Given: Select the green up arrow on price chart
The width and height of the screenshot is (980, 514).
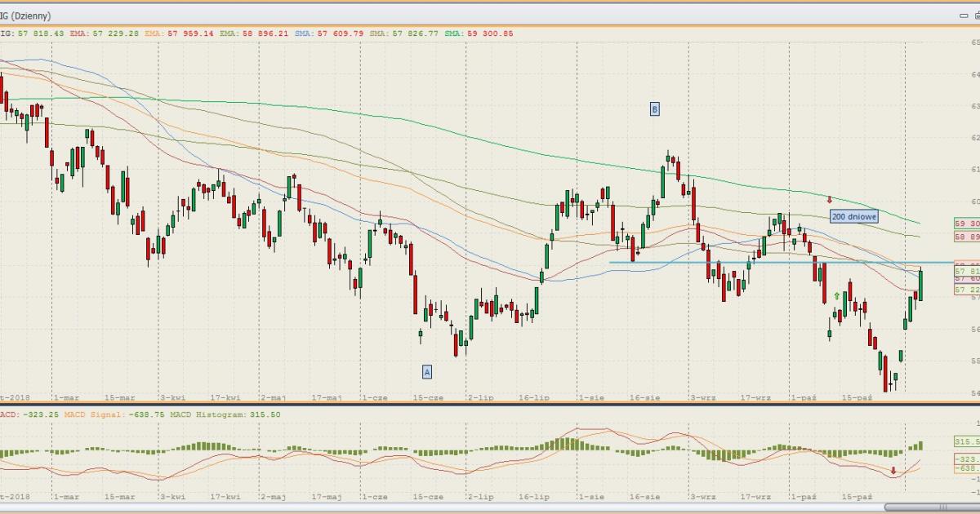Looking at the screenshot, I should click(x=837, y=296).
